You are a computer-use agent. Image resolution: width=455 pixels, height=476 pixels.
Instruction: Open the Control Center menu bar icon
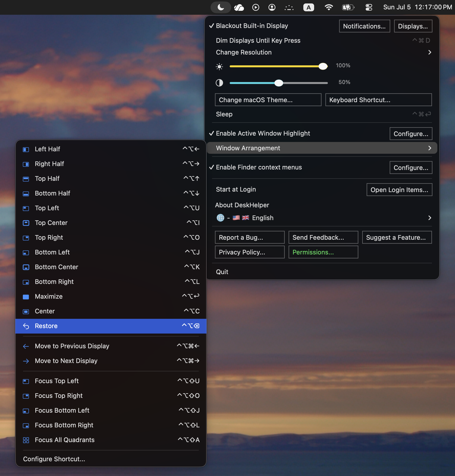click(369, 7)
